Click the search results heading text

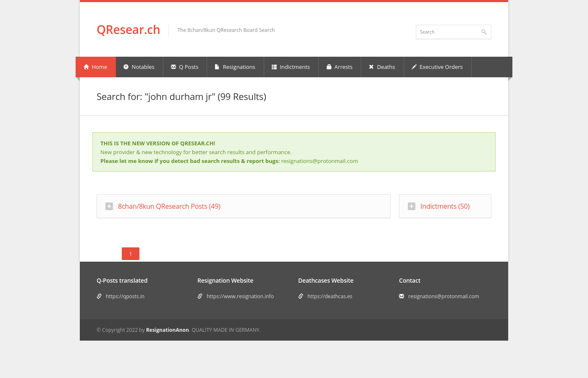181,97
